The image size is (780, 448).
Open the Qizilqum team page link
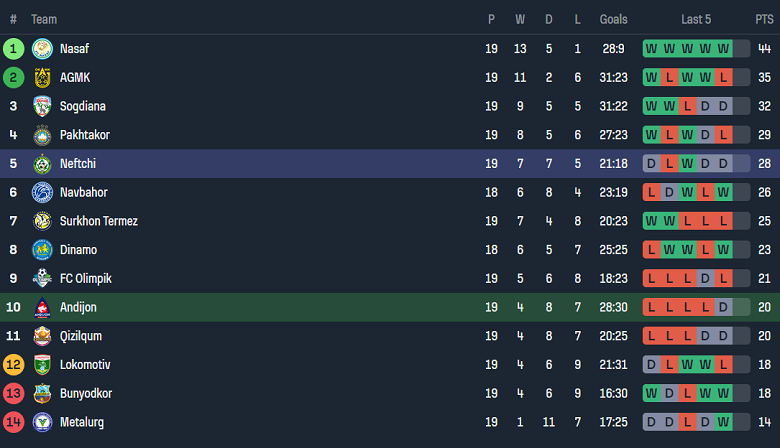pos(81,336)
